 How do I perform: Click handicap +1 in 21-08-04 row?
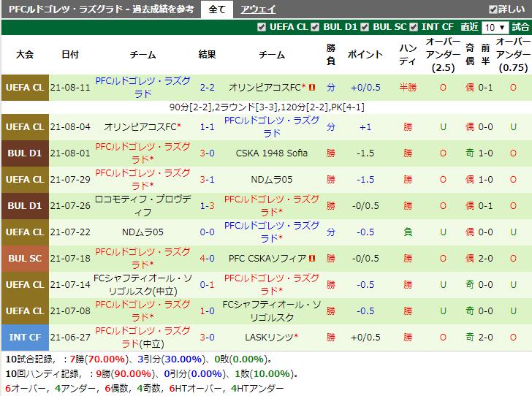(365, 127)
